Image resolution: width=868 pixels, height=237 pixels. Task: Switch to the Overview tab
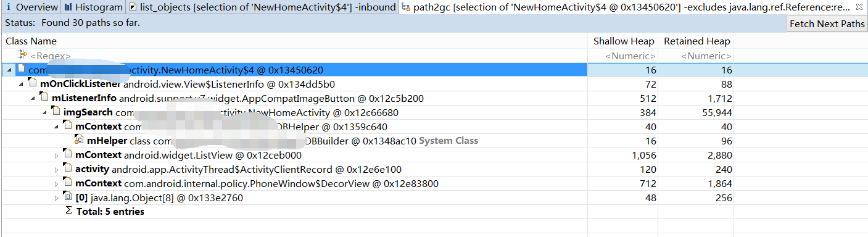pyautogui.click(x=31, y=7)
